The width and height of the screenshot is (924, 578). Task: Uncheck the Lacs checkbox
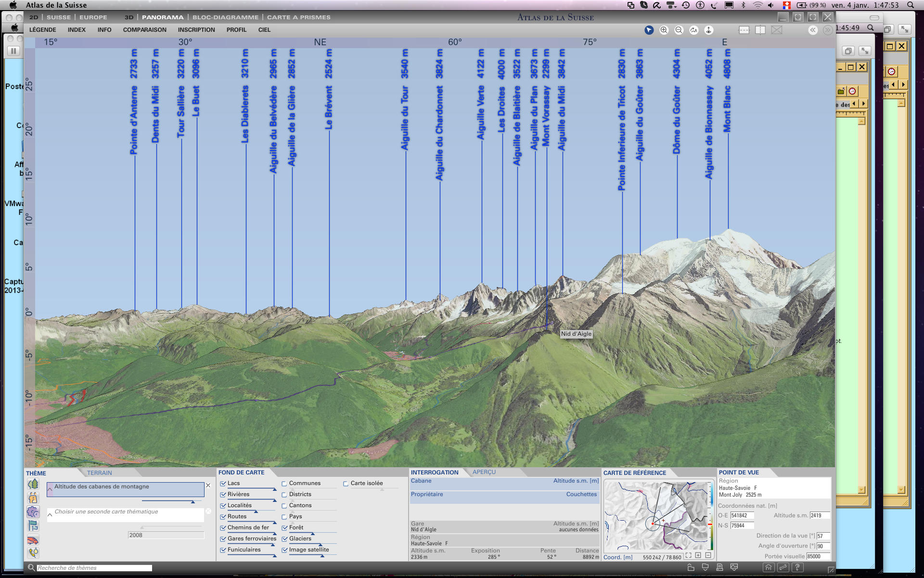(223, 484)
